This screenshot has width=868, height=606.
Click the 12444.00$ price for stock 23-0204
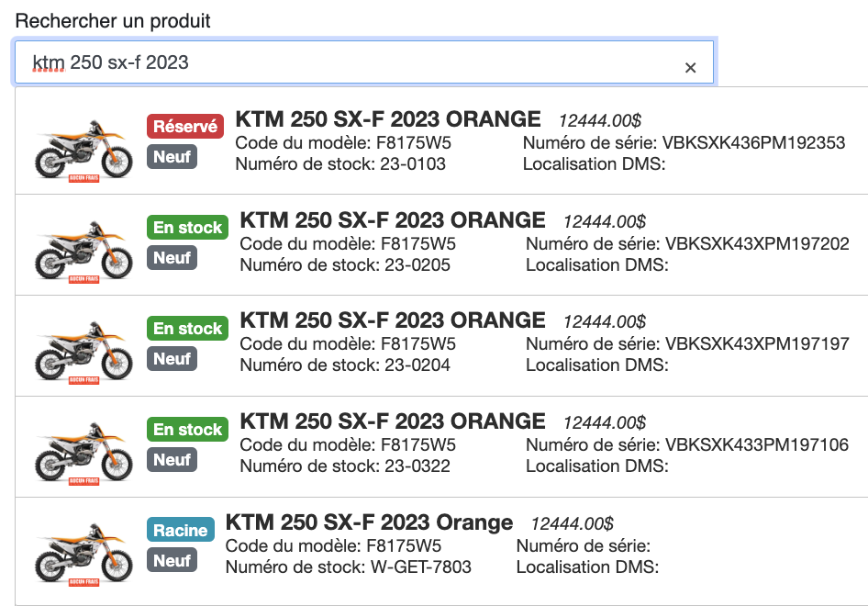[605, 322]
